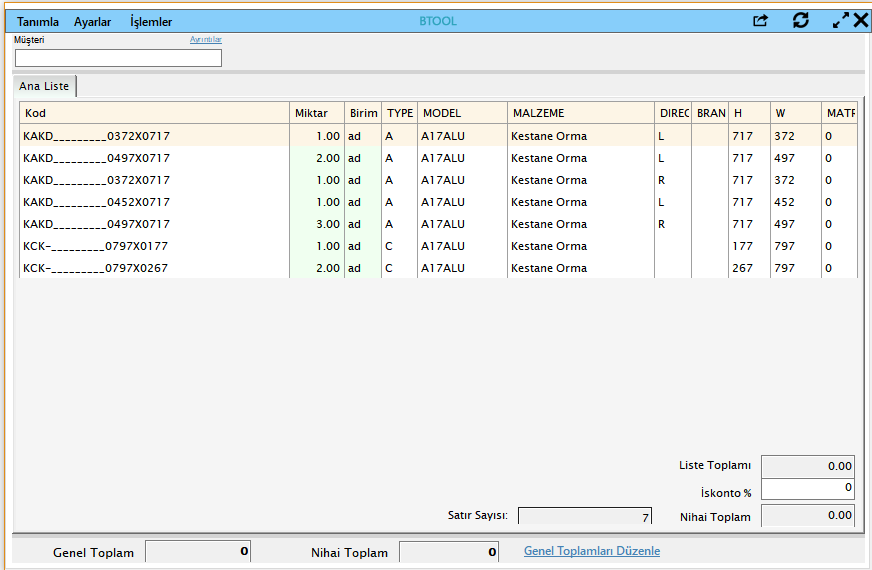Click the export/share icon in title bar

click(760, 21)
